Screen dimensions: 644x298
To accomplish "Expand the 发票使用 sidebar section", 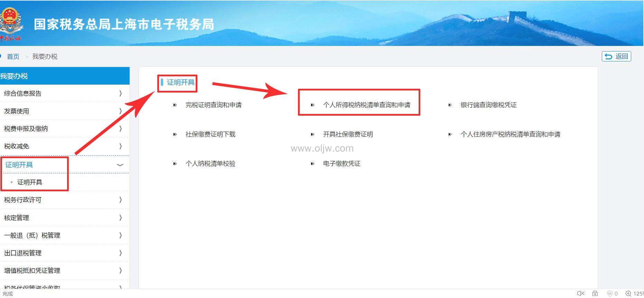I will pyautogui.click(x=120, y=111).
